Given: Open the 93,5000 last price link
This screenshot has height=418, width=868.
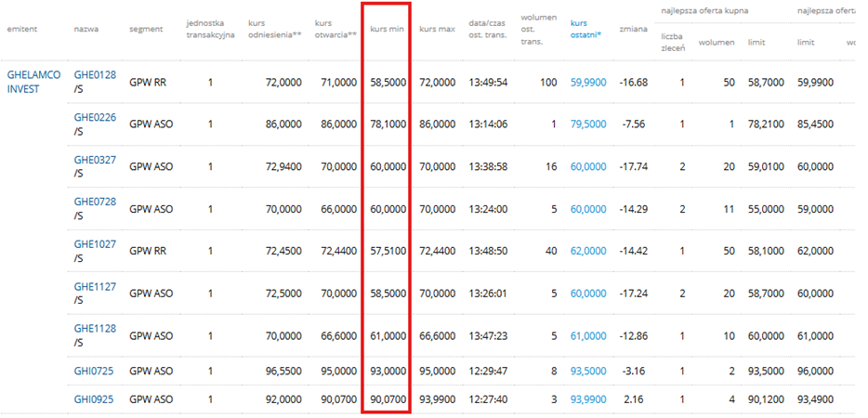Looking at the screenshot, I should tap(587, 371).
